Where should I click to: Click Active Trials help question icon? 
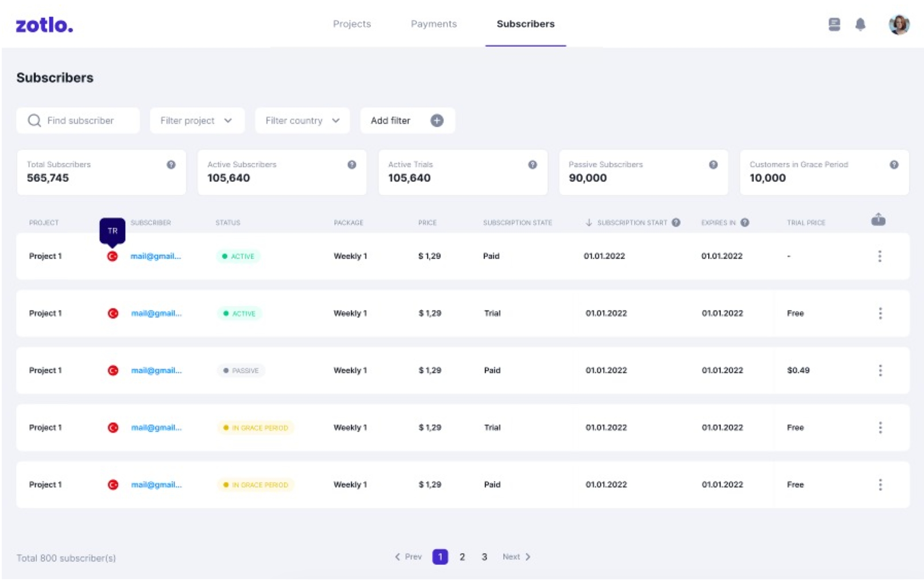coord(532,165)
